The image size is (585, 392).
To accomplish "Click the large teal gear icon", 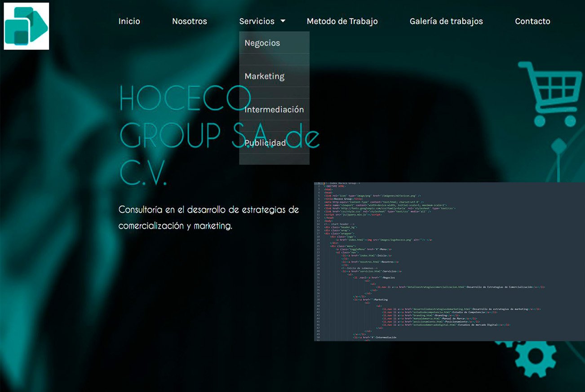I will tap(536, 357).
